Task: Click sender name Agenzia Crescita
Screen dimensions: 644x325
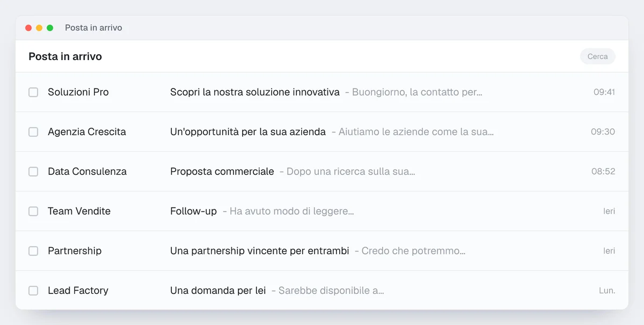Action: (87, 132)
